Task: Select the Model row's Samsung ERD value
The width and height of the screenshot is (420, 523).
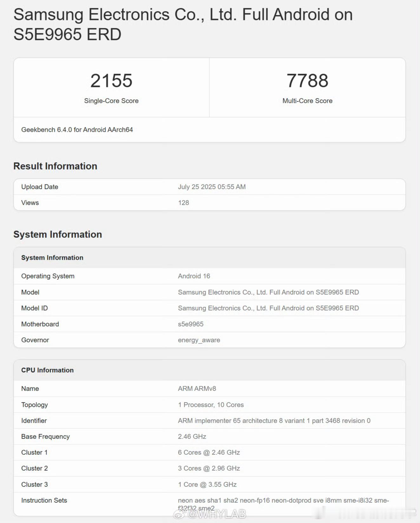Action: pos(268,292)
